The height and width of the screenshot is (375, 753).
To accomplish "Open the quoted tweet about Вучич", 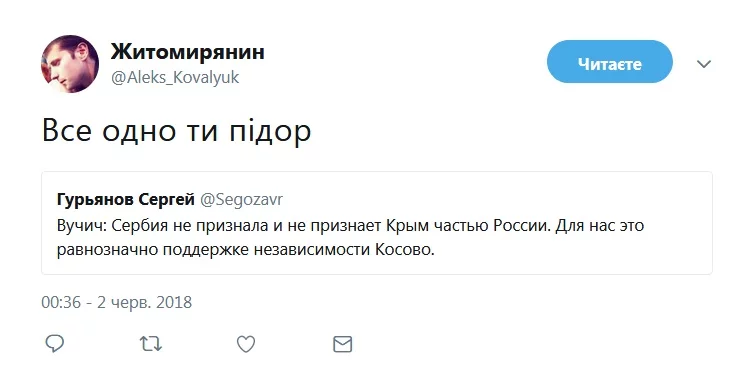I will (x=376, y=223).
